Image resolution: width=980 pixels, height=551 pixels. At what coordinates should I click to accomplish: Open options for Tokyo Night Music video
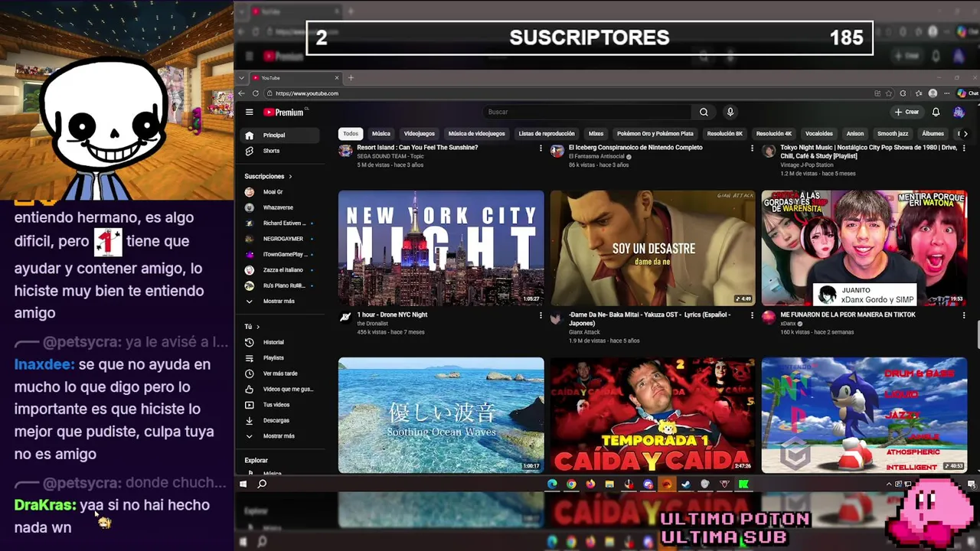click(x=964, y=148)
